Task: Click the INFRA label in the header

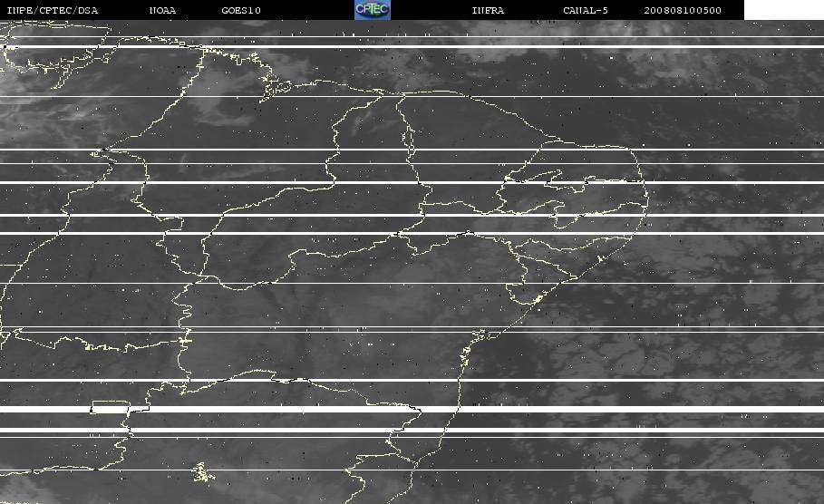Action: [488, 10]
